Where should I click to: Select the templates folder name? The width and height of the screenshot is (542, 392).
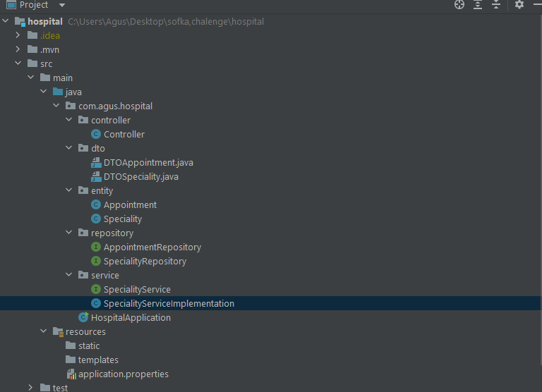pos(98,360)
